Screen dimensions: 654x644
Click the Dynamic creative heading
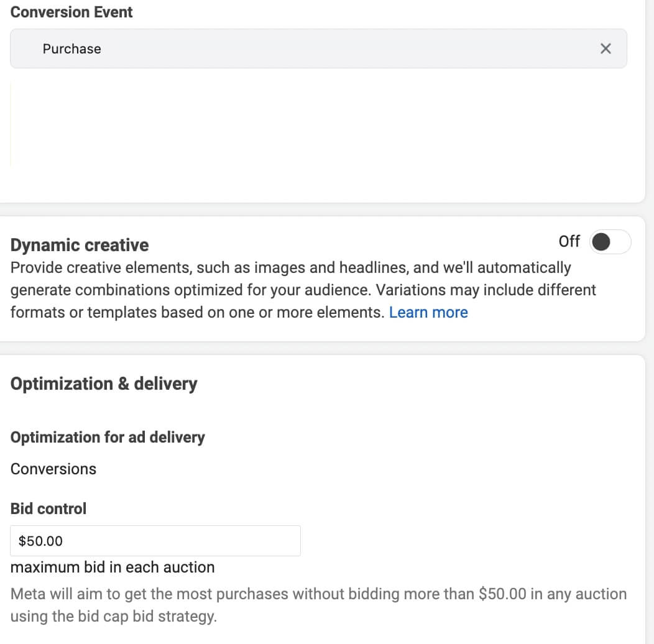(79, 245)
